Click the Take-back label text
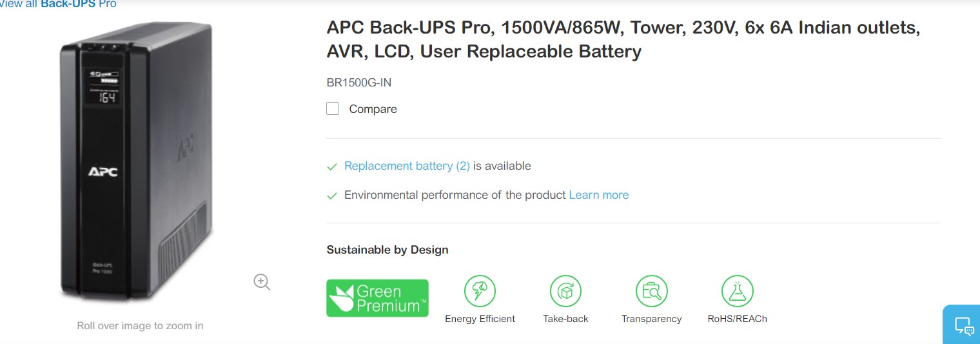Viewport: 980px width, 344px height. click(x=565, y=319)
